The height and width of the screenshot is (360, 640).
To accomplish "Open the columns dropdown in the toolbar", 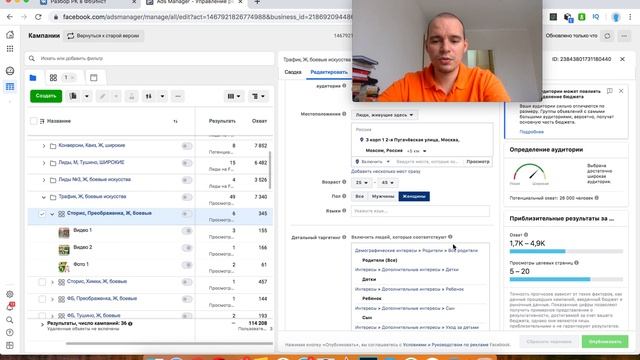I will (x=234, y=96).
